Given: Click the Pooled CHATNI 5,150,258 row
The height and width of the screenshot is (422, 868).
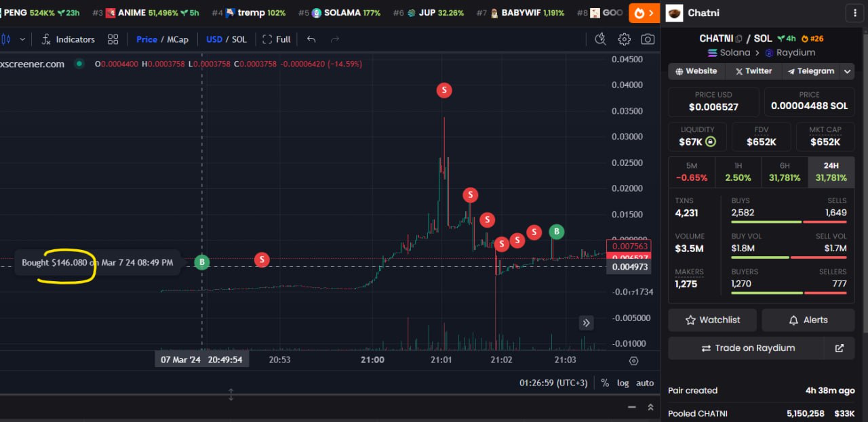Looking at the screenshot, I should pos(762,413).
